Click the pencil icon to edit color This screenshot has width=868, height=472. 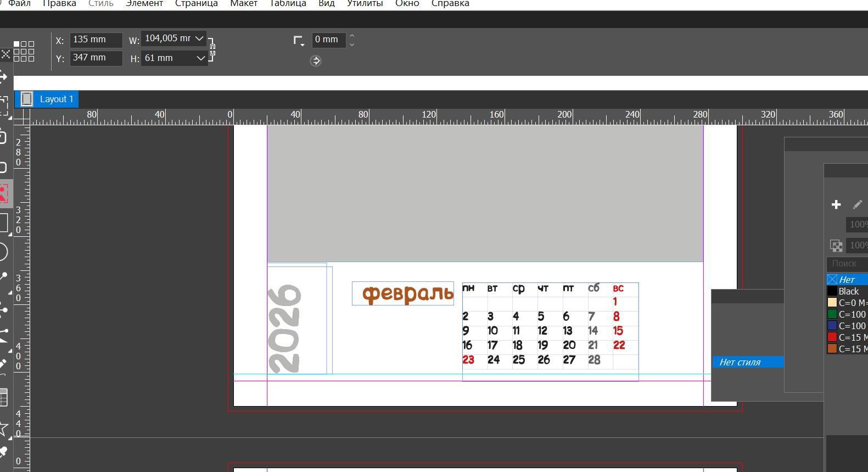(x=857, y=205)
